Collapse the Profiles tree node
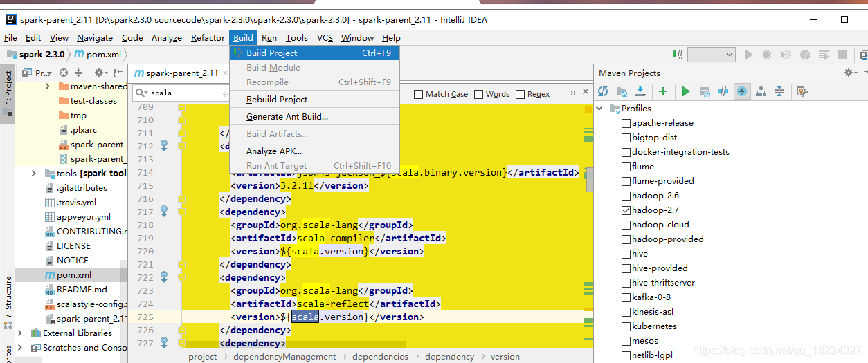The width and height of the screenshot is (868, 363). coord(601,109)
